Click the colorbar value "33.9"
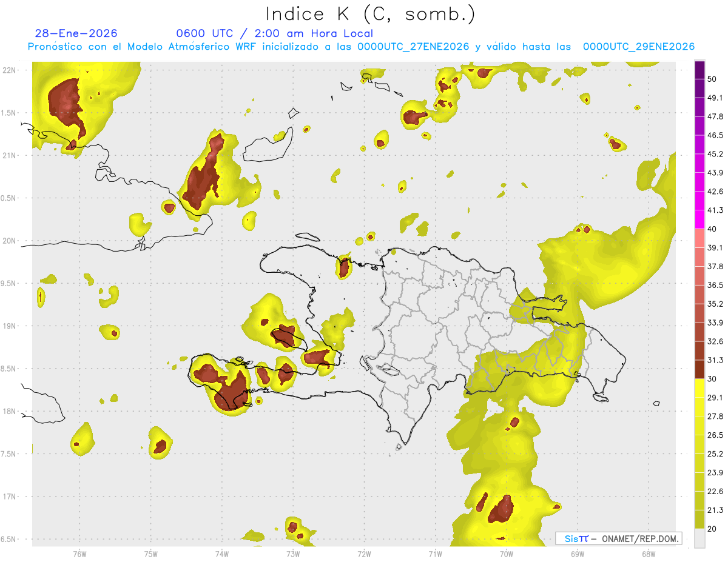728x562 pixels. coord(715,323)
